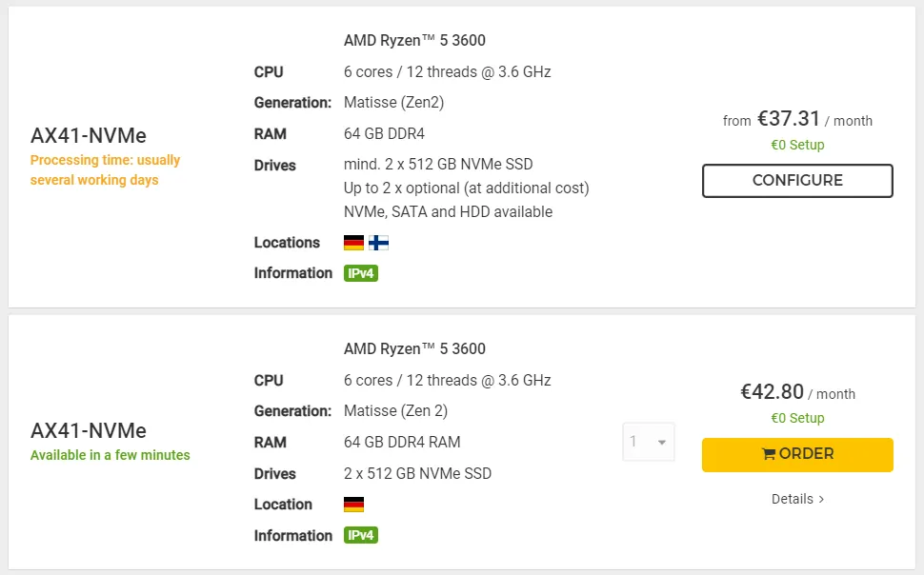Click 'Processing time: usually several working days'
Image resolution: width=924 pixels, height=575 pixels.
coord(105,169)
